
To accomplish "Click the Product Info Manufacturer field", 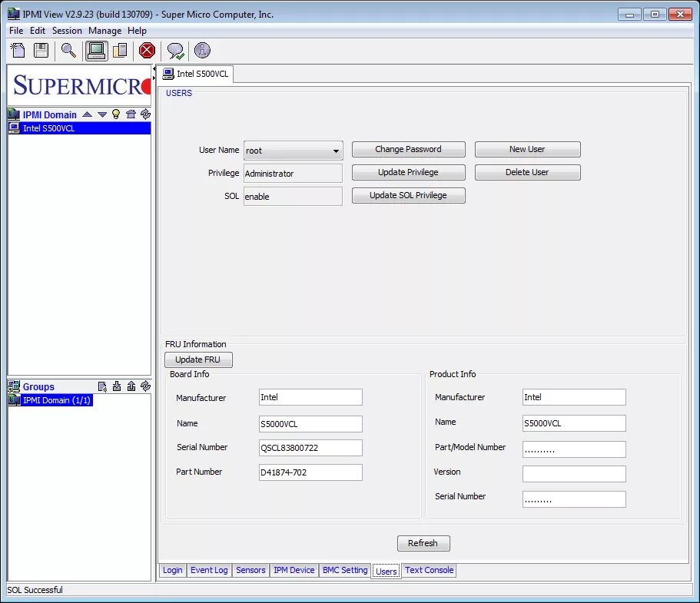I will pyautogui.click(x=574, y=397).
